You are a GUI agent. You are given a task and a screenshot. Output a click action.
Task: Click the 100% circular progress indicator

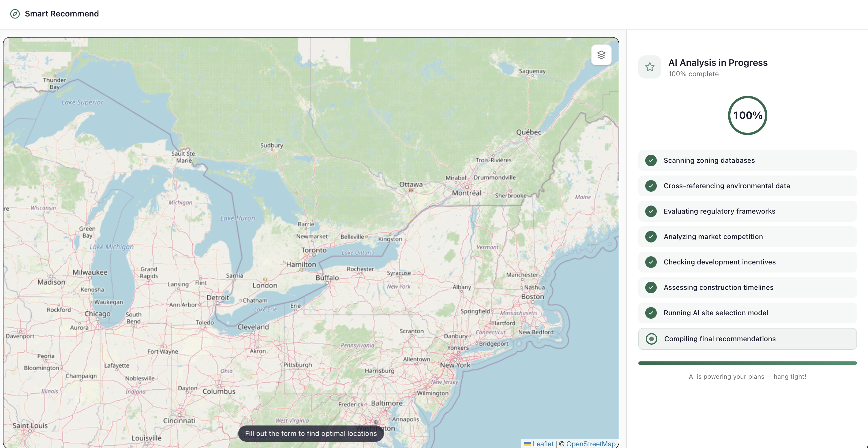[x=747, y=116]
